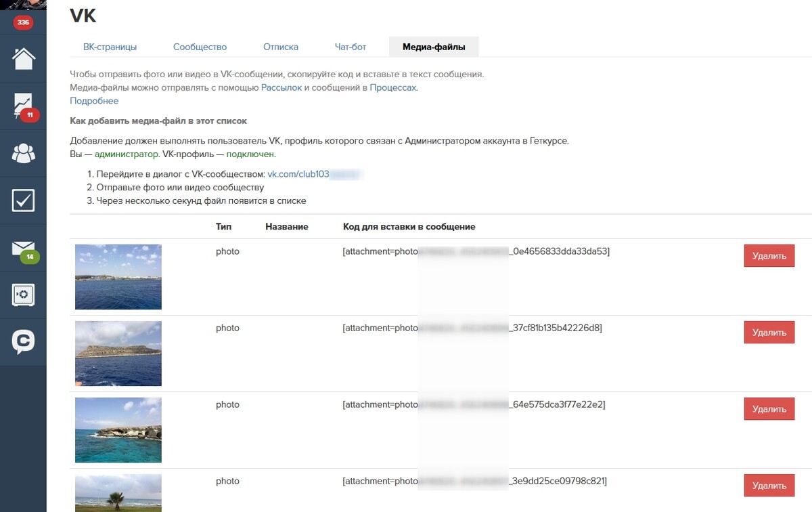Open the sea and coastline town thumbnail

(118, 277)
